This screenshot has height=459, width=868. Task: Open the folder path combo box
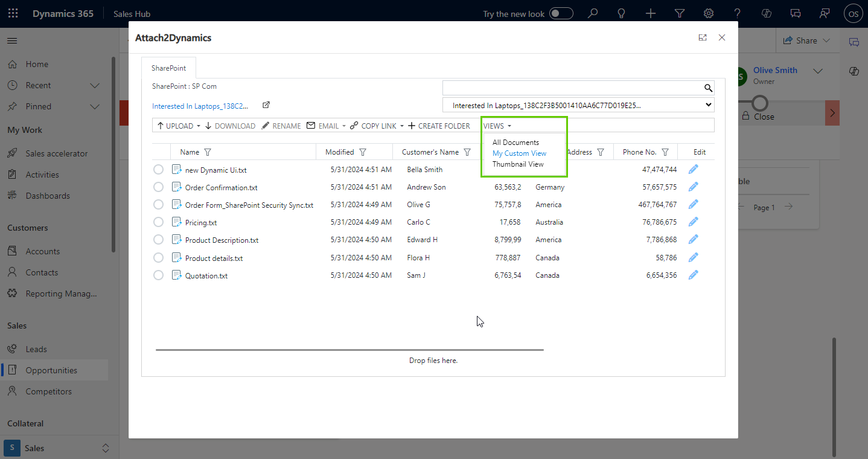pyautogui.click(x=578, y=105)
